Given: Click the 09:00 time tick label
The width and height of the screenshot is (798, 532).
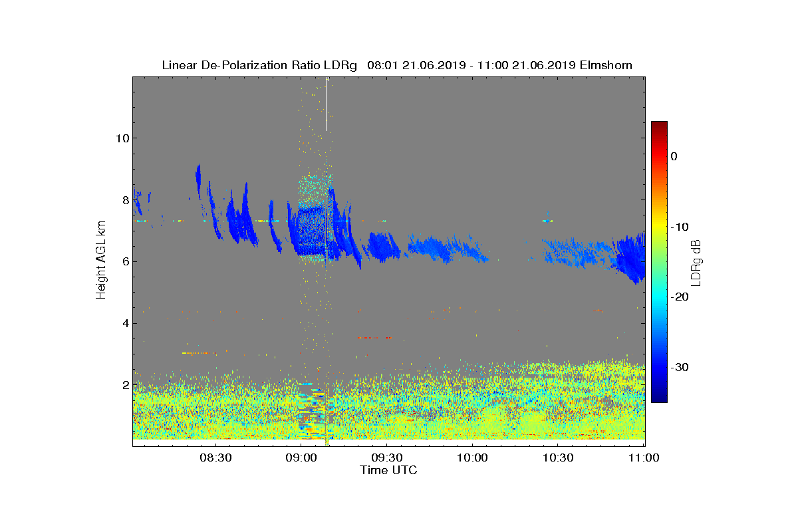Looking at the screenshot, I should tap(301, 458).
